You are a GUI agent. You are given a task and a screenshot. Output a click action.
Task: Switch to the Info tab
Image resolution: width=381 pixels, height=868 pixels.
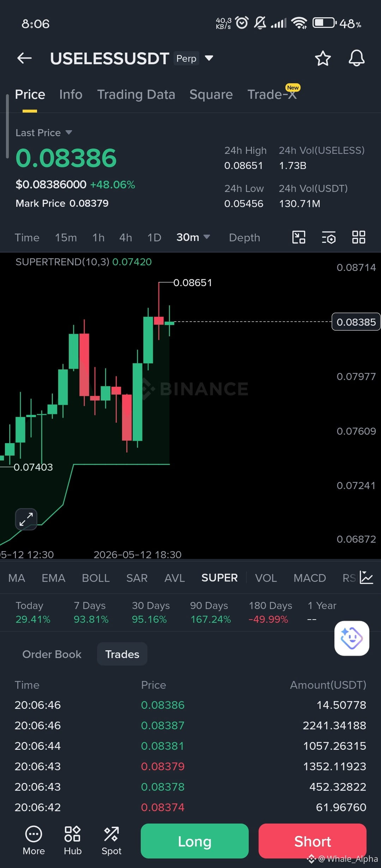click(x=71, y=95)
